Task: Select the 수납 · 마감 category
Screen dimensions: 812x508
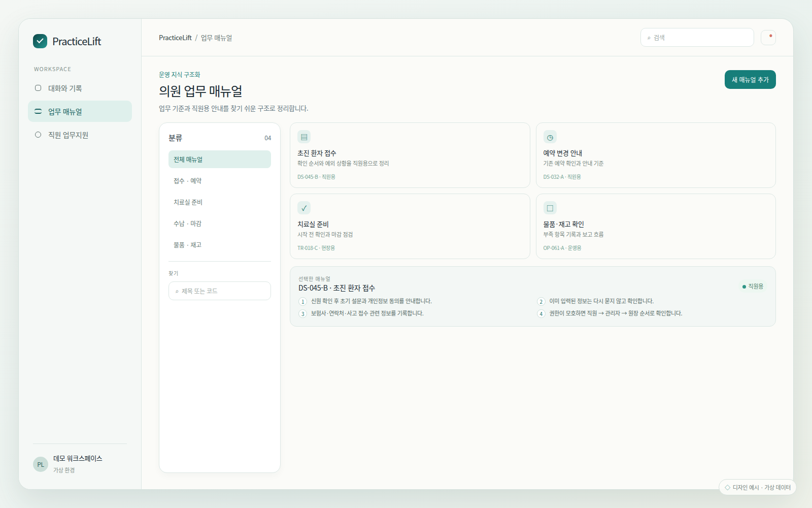Action: (x=220, y=224)
